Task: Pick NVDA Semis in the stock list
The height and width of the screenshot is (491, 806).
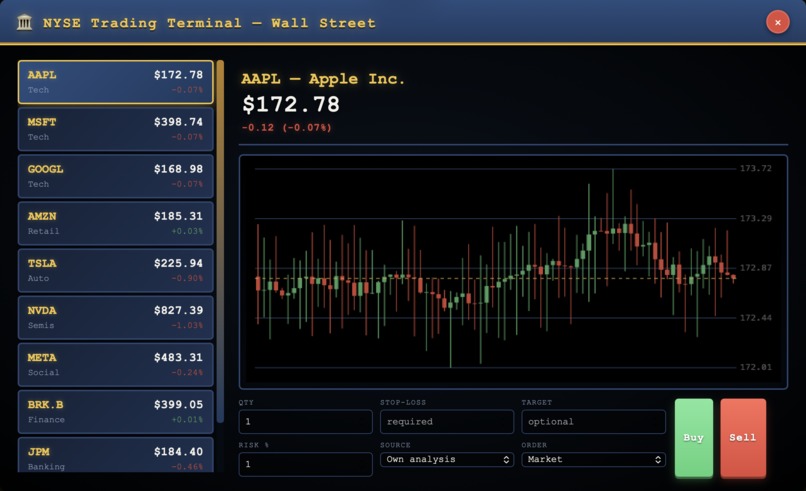Action: (x=116, y=318)
